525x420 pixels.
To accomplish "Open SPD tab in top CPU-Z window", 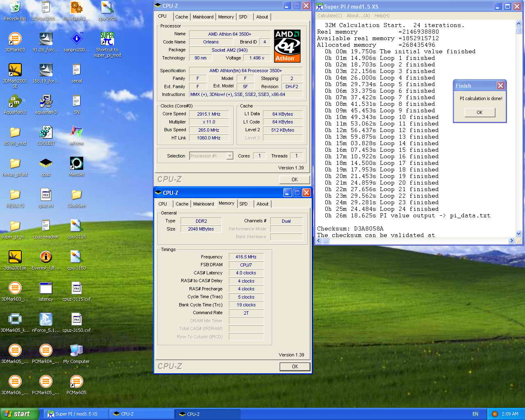I will (x=243, y=17).
